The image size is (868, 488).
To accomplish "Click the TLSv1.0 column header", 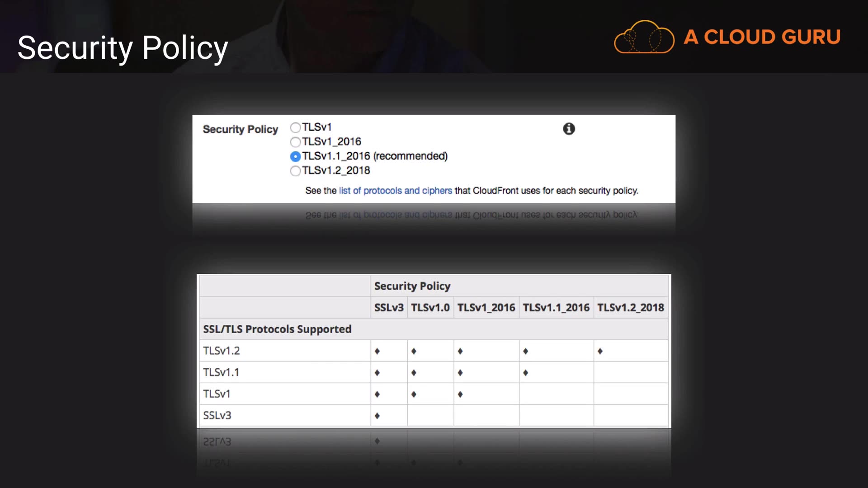I will (430, 308).
